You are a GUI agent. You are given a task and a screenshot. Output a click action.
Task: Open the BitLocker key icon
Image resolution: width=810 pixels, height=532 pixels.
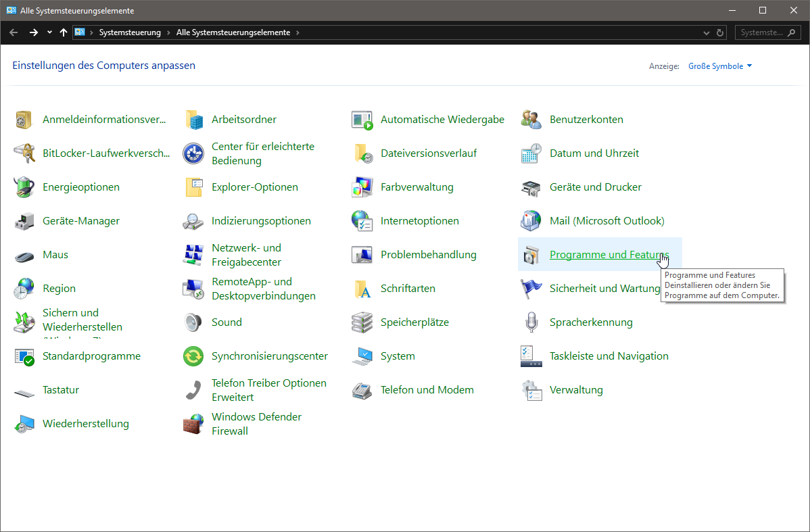[24, 153]
